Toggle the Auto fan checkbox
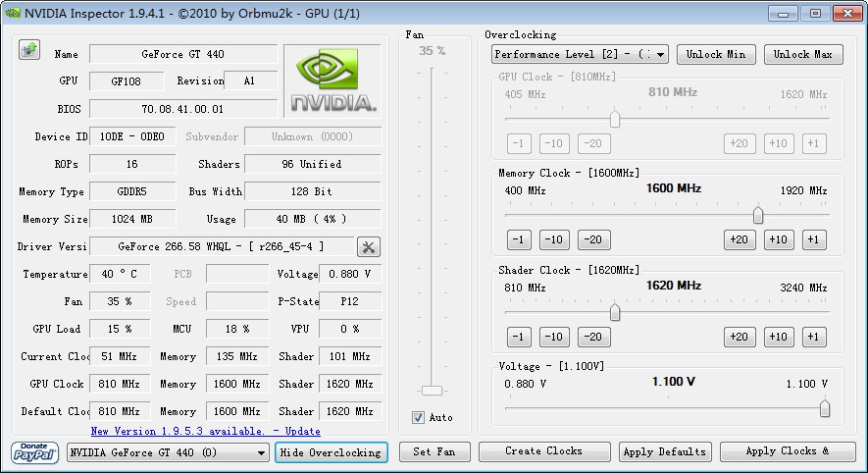 [x=418, y=418]
